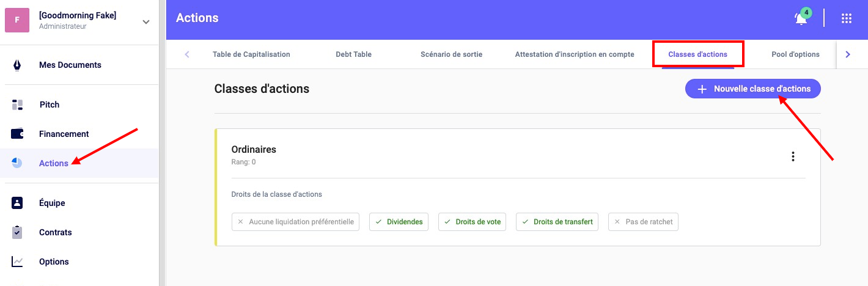Toggle the Dividendes right tag
This screenshot has height=286, width=868.
pyautogui.click(x=399, y=222)
